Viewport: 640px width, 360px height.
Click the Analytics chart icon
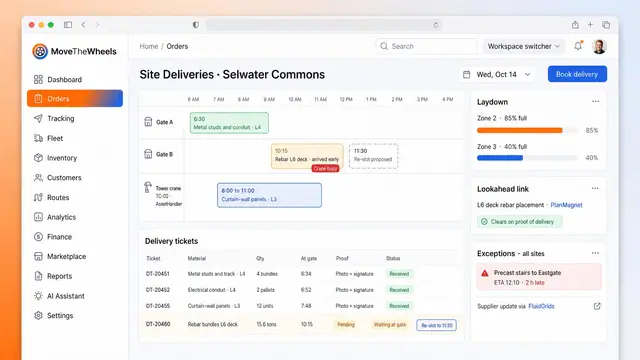tap(38, 217)
